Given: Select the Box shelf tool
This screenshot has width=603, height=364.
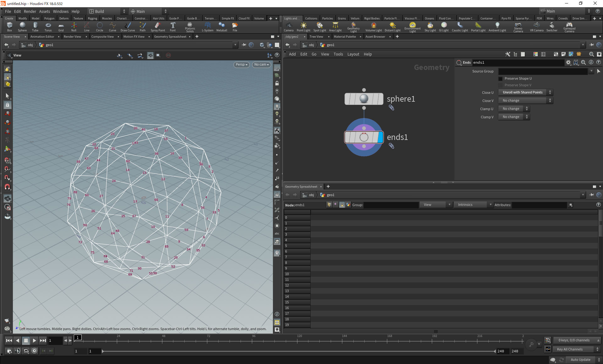Looking at the screenshot, I should (x=9, y=27).
